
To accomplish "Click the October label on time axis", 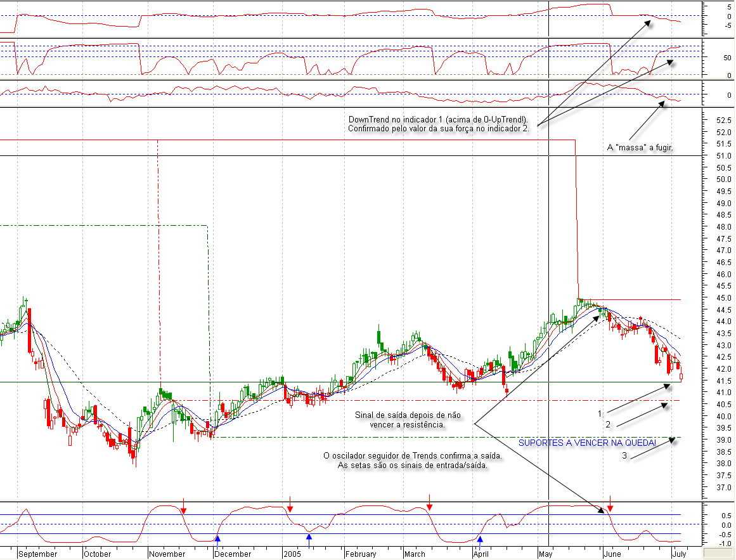I will (x=97, y=554).
